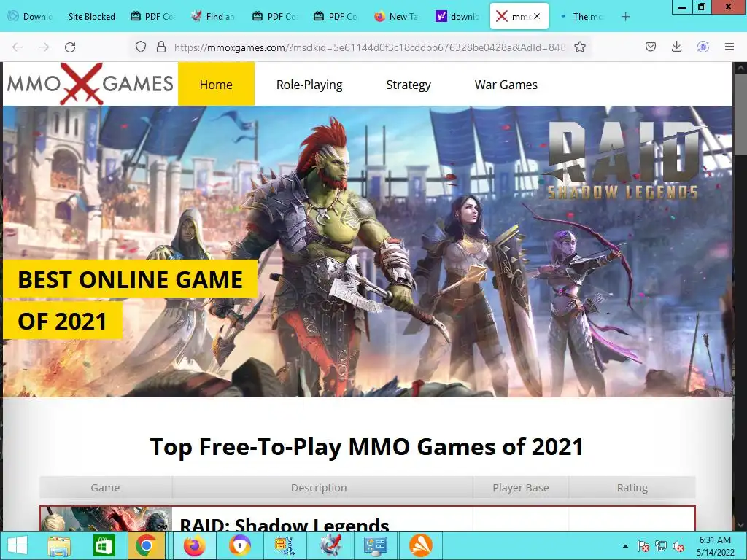Click the forward navigation arrow
This screenshot has height=560, width=747.
click(44, 47)
